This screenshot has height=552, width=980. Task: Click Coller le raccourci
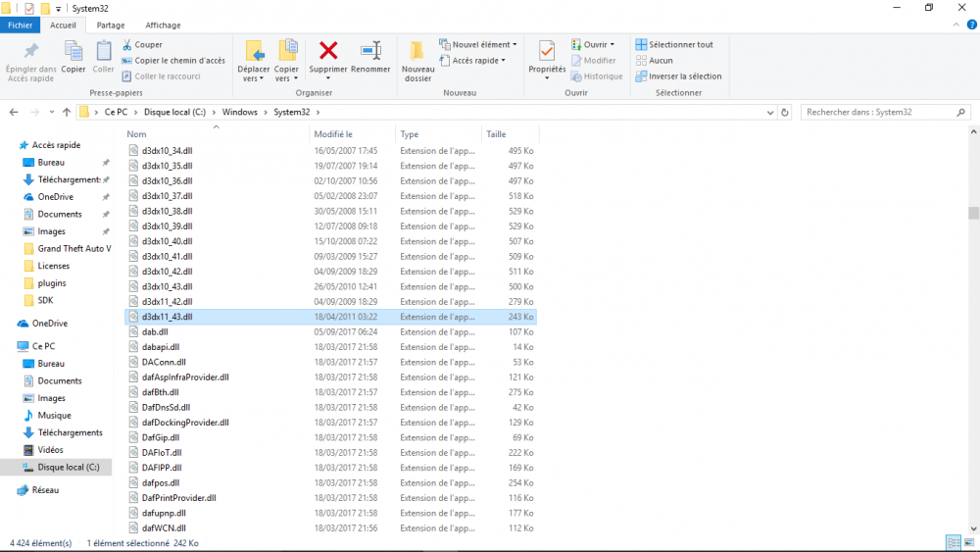[x=162, y=76]
